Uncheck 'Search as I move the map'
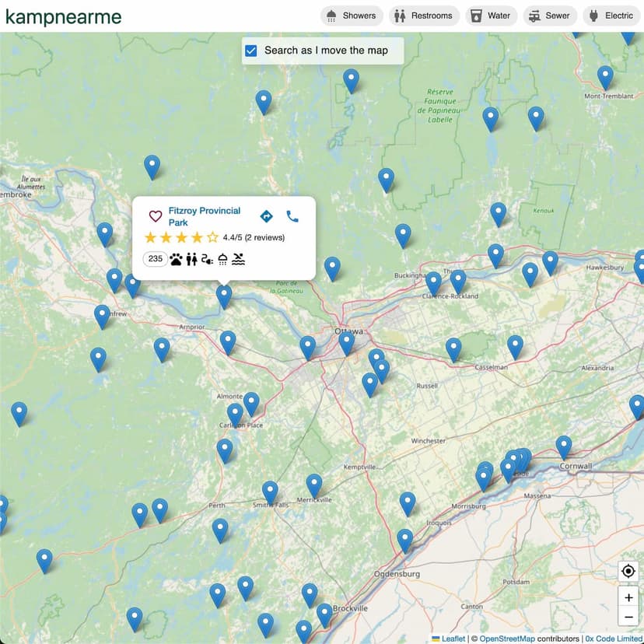Screen dimensions: 644x644 251,51
